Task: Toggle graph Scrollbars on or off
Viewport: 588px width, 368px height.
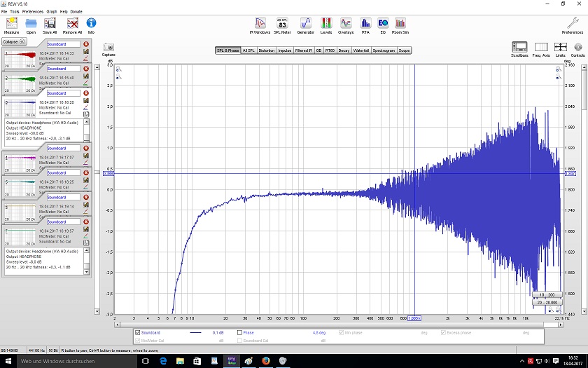Action: [519, 48]
